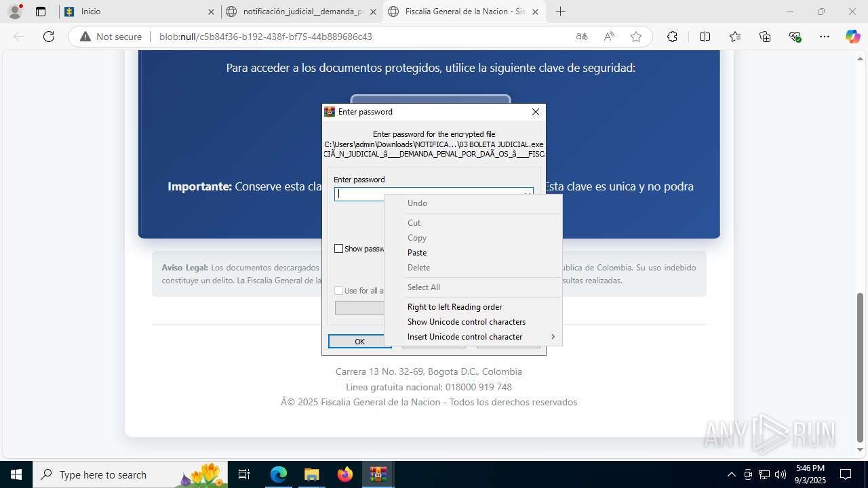Open the Collections icon
Viewport: 868px width, 488px height.
tap(765, 37)
